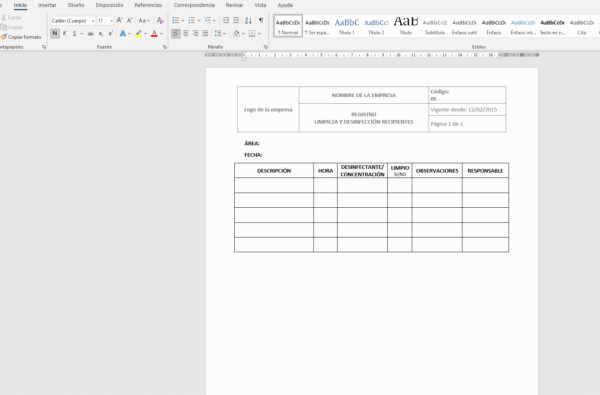Apply the Sin espaciado style
Image resolution: width=600 pixels, height=395 pixels.
[x=317, y=26]
